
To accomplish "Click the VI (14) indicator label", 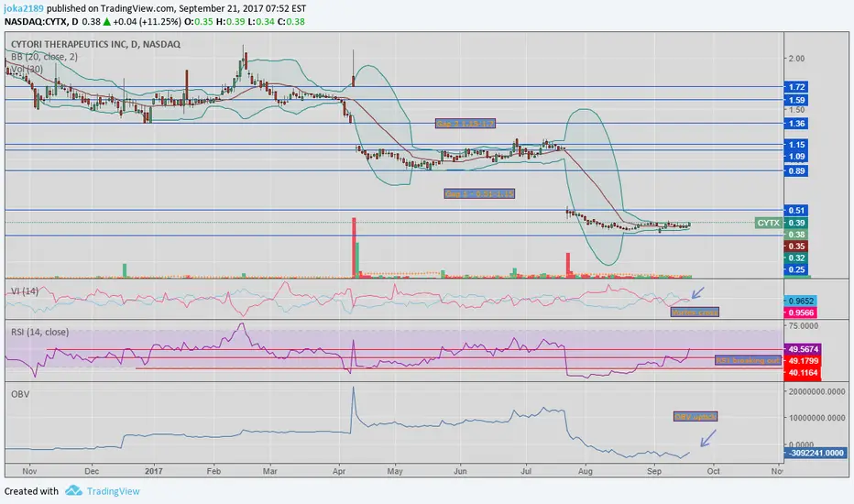I will pos(25,291).
